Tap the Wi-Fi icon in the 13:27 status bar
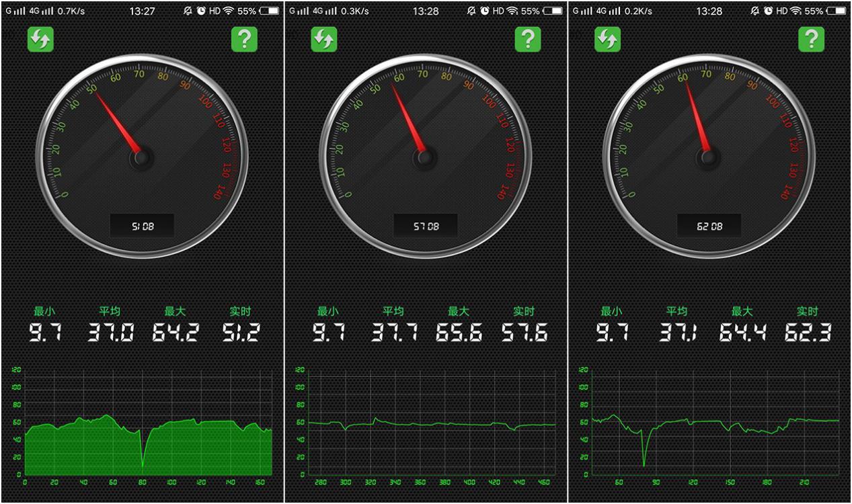This screenshot has height=504, width=852. 229,11
